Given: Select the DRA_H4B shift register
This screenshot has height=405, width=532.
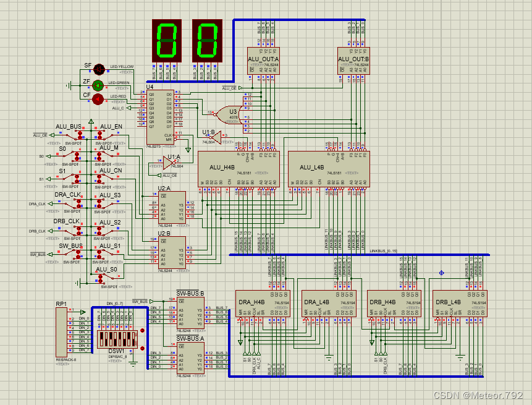Looking at the screenshot, I should point(263,304).
